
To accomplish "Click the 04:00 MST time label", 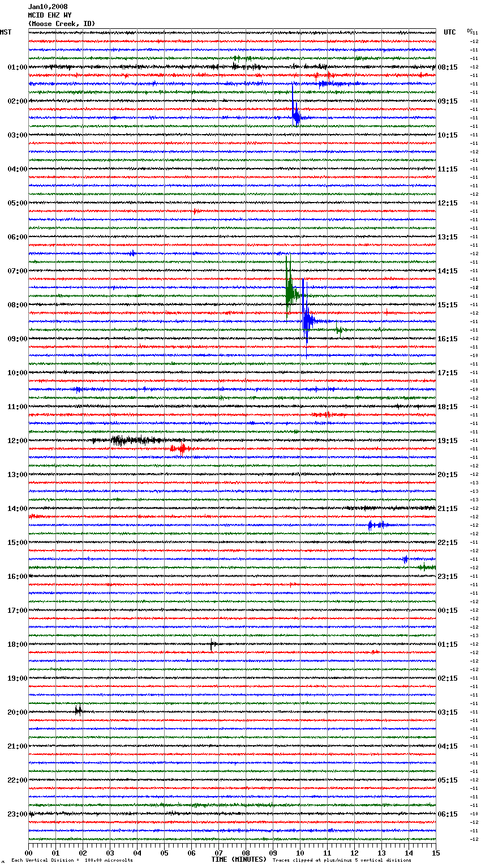I will pyautogui.click(x=17, y=169).
